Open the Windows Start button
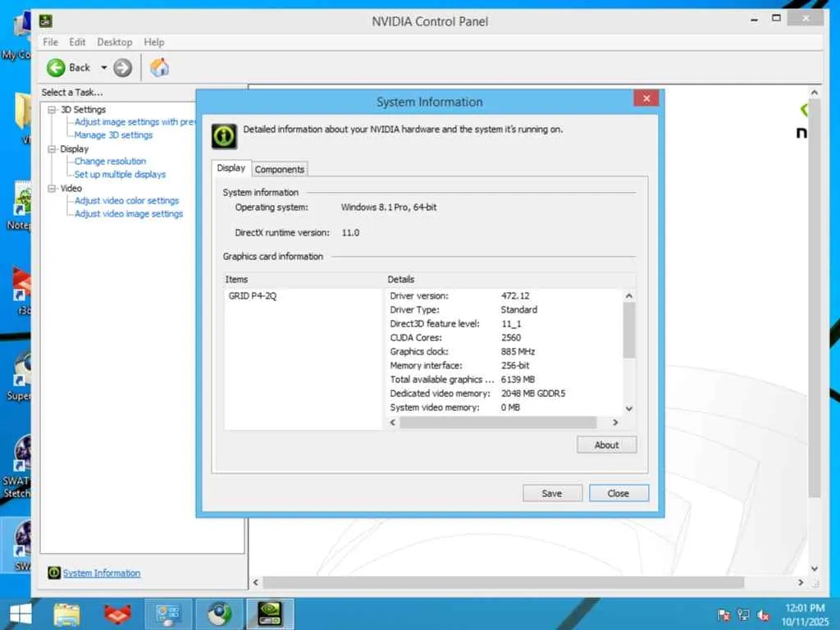Screen dimensions: 840x630 click(x=21, y=614)
